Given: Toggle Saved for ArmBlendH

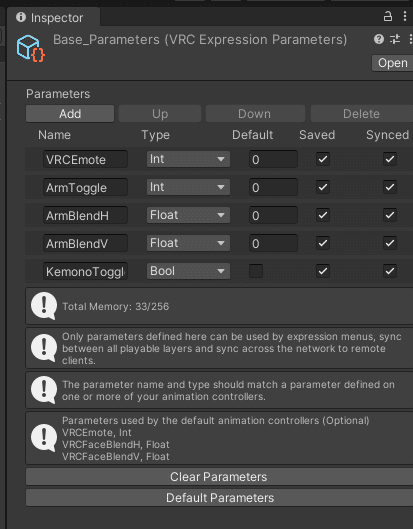Looking at the screenshot, I should 323,215.
